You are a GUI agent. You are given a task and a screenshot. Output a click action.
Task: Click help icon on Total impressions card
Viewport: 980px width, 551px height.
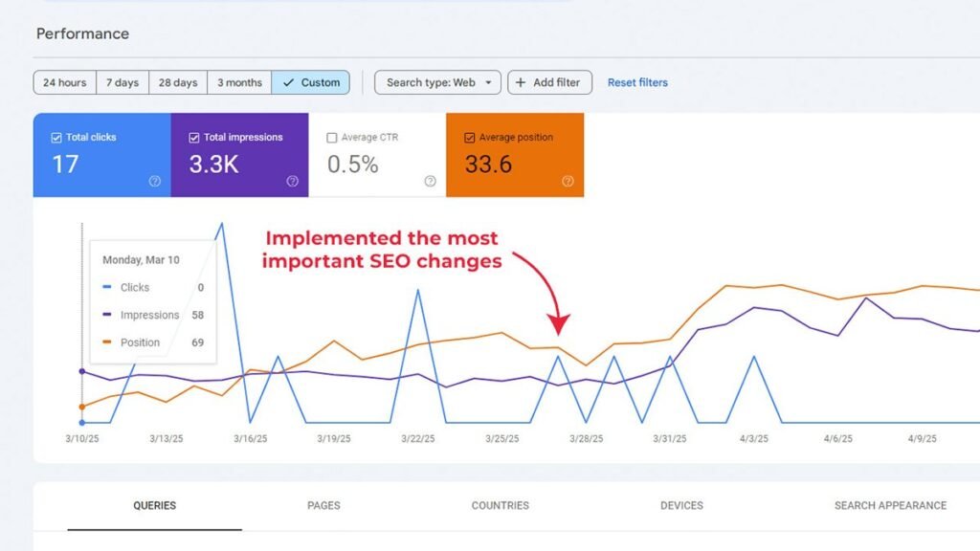point(293,181)
